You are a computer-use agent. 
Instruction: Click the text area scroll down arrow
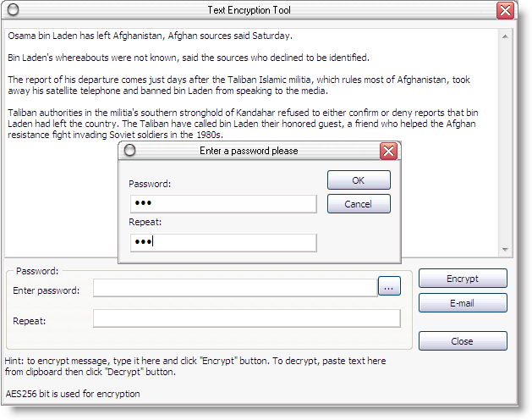tap(505, 250)
